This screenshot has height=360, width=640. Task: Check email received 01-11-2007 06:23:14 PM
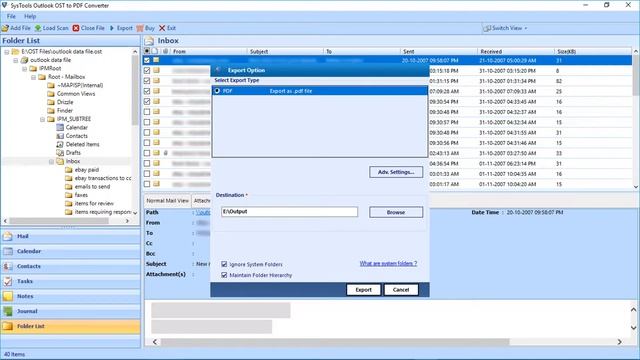(x=147, y=163)
